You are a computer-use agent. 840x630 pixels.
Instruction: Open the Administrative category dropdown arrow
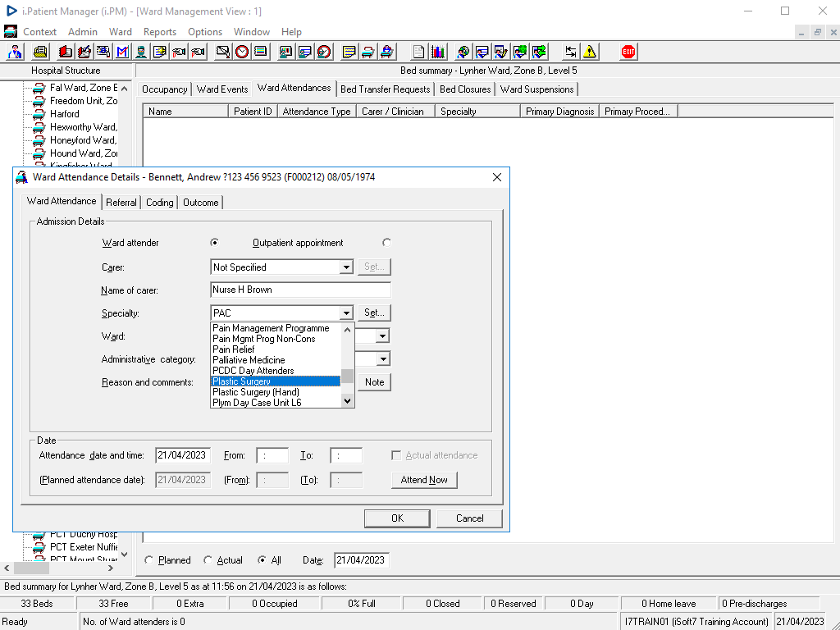pos(382,359)
